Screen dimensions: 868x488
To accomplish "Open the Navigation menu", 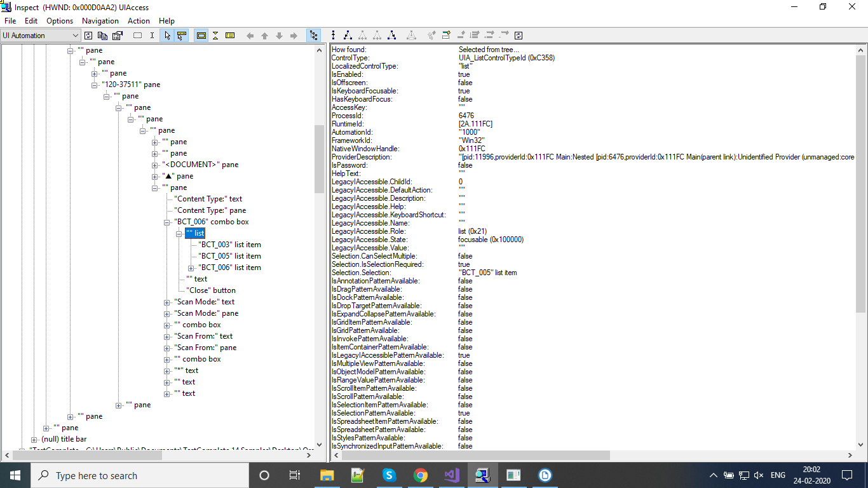I will coord(100,20).
